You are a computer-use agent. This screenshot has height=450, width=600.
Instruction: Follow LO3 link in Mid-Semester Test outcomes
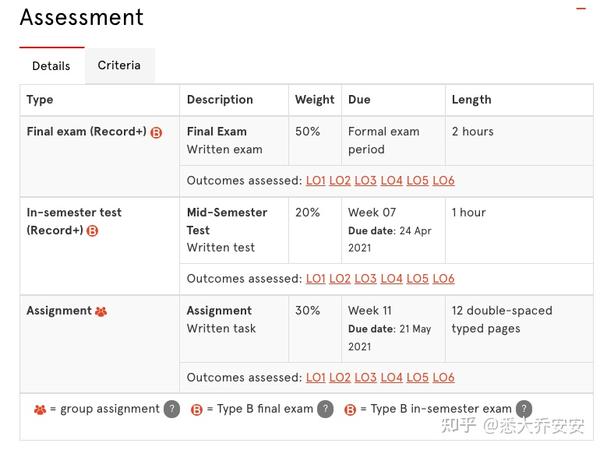click(366, 279)
